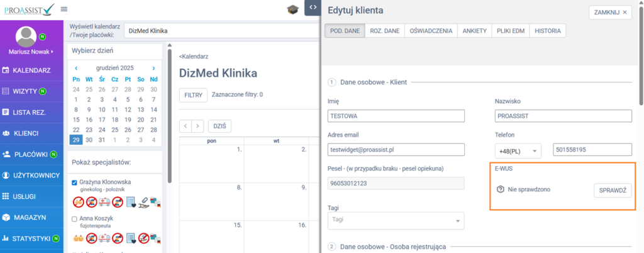Open the HISTORIA tab
The image size is (644, 253).
click(548, 30)
